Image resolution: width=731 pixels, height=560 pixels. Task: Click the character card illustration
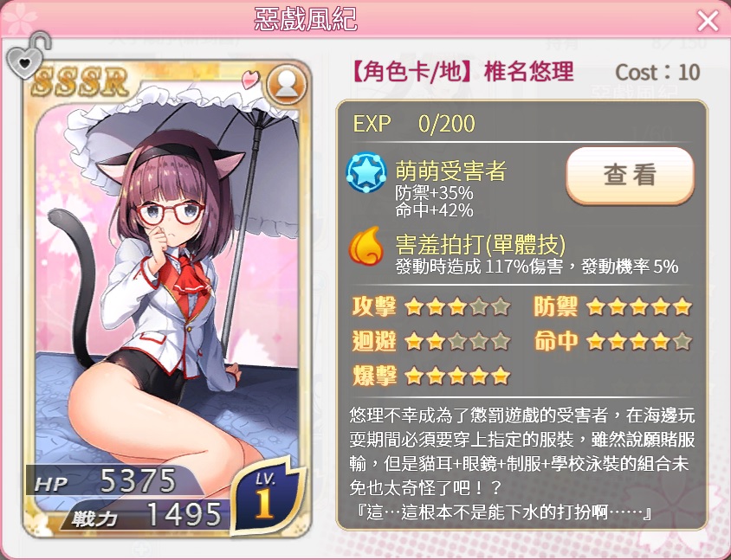click(x=167, y=298)
